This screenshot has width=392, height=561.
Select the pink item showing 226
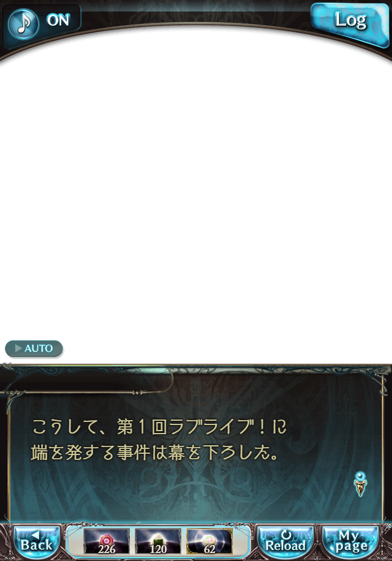pos(107,541)
